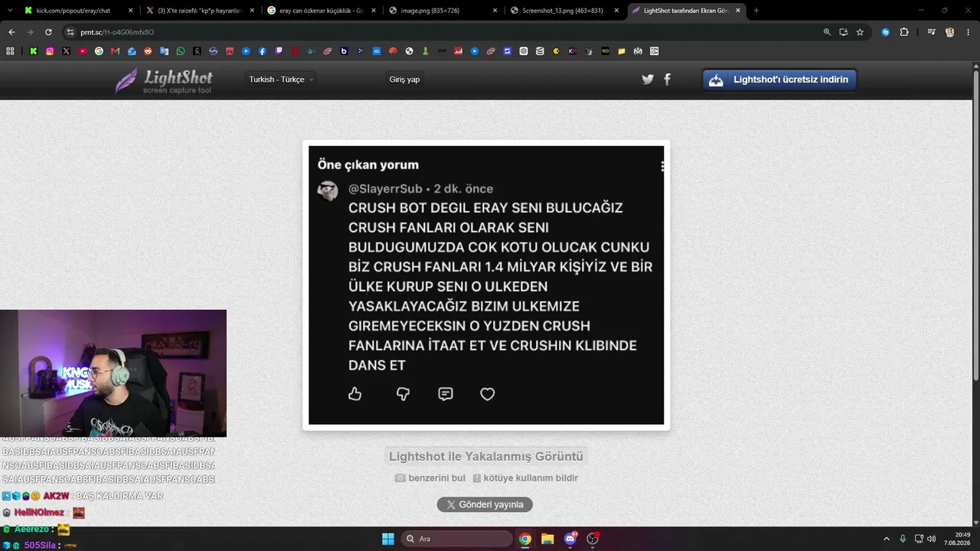This screenshot has height=551, width=980.
Task: Click the taskbar Ara search box
Action: click(456, 539)
